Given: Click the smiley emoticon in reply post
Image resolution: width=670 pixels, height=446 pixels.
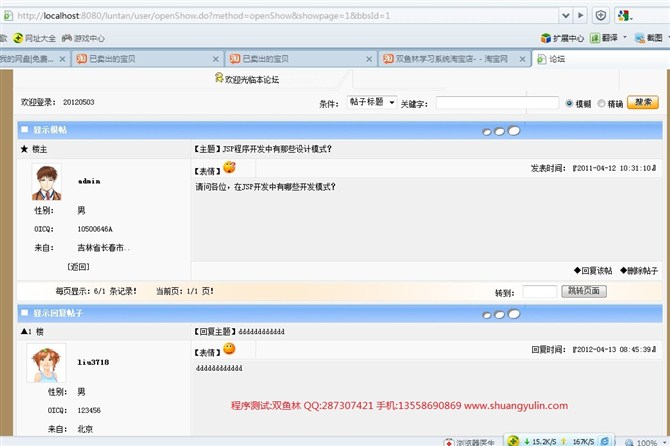Looking at the screenshot, I should 229,349.
